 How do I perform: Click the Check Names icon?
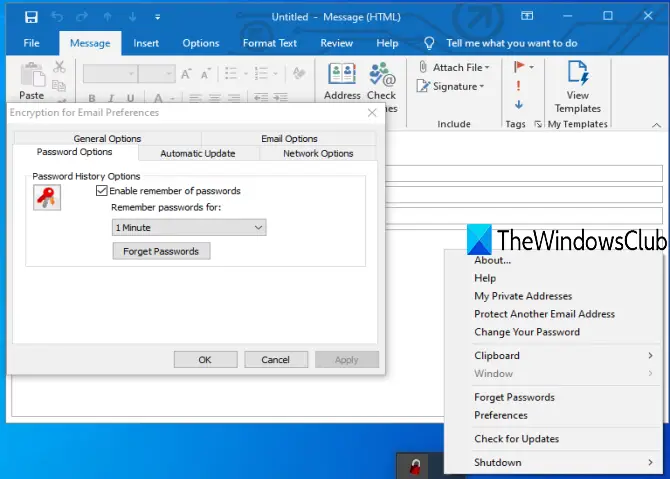[x=382, y=74]
